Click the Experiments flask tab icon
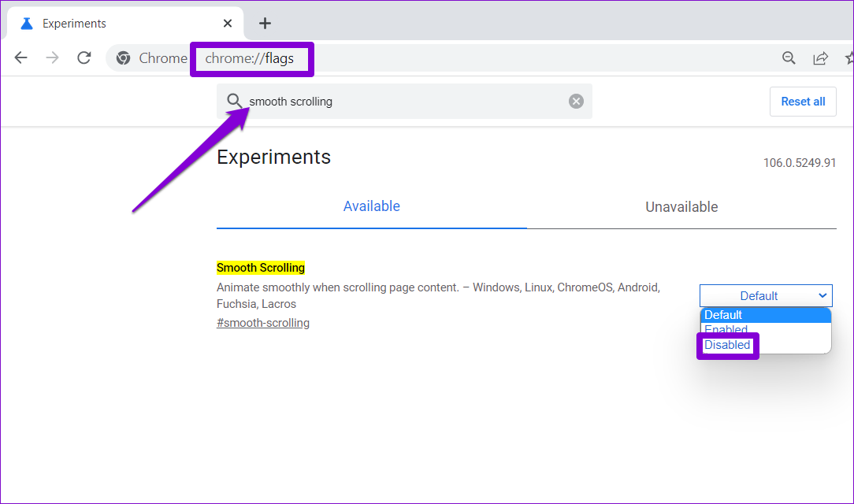The height and width of the screenshot is (504, 854). tap(26, 24)
